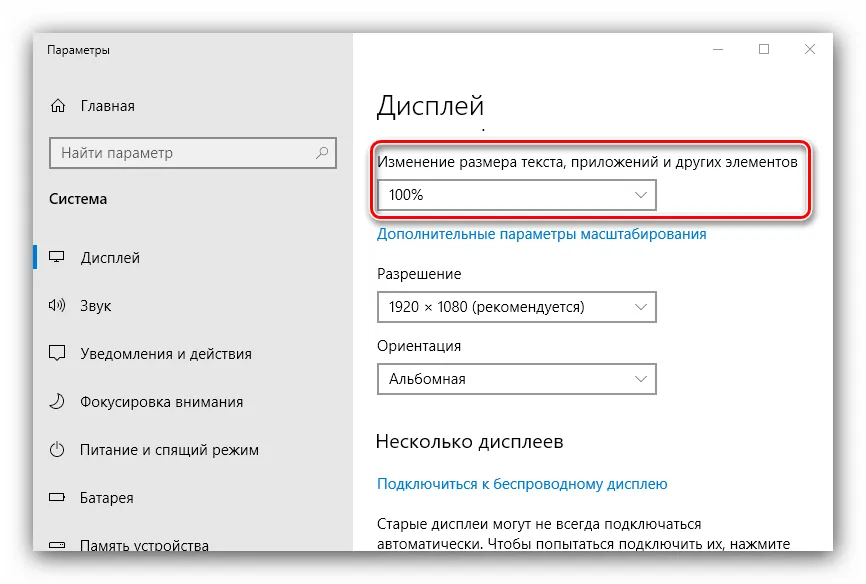Open the Главная home page
This screenshot has width=866, height=584.
[x=108, y=106]
